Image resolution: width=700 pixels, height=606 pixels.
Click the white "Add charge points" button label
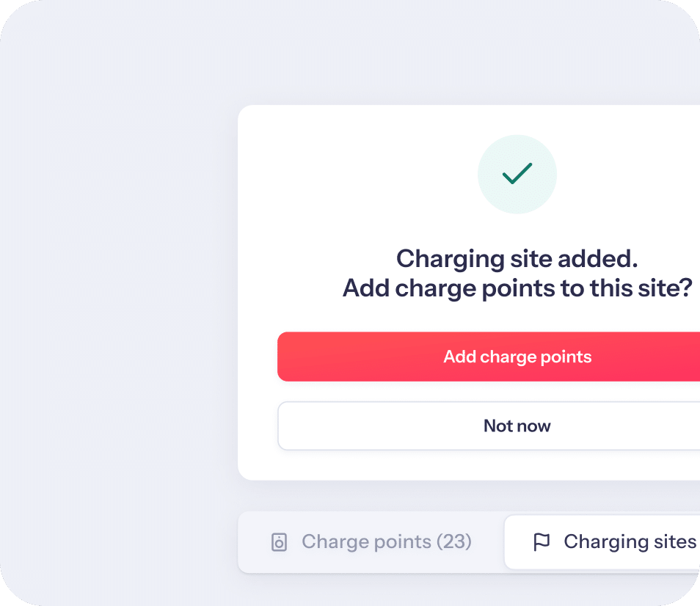pyautogui.click(x=517, y=357)
